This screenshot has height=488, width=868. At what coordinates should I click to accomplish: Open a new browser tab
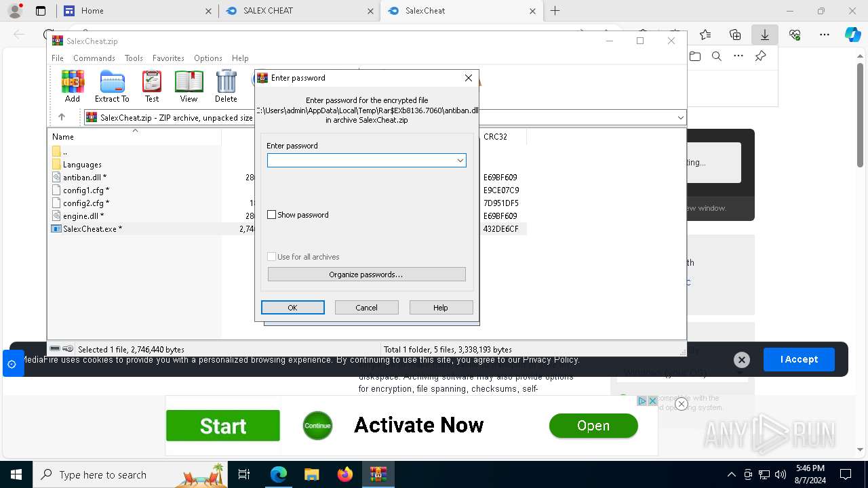[555, 11]
